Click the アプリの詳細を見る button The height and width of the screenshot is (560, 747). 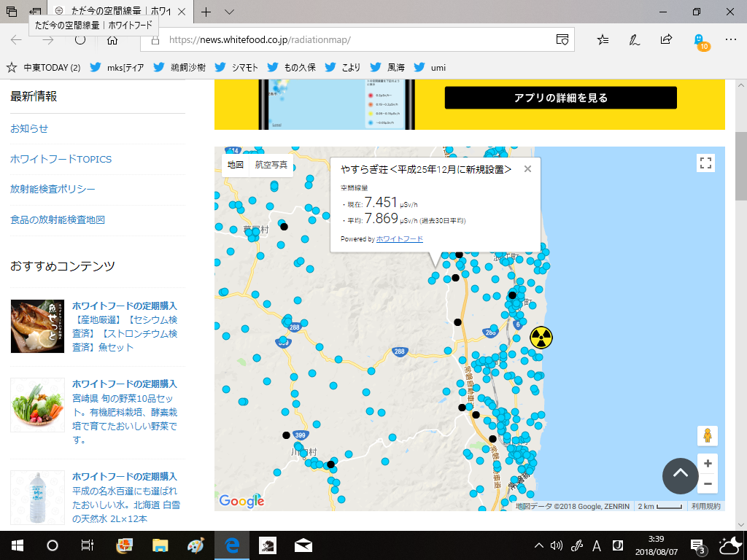(561, 98)
